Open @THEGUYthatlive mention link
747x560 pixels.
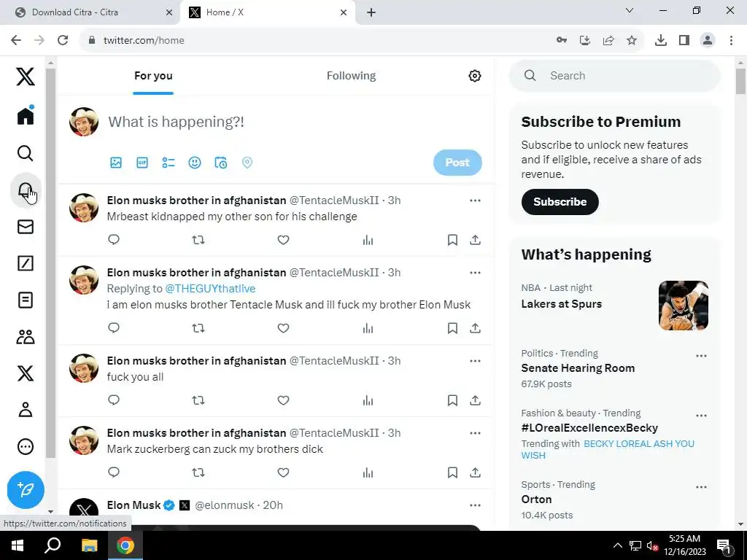click(210, 289)
